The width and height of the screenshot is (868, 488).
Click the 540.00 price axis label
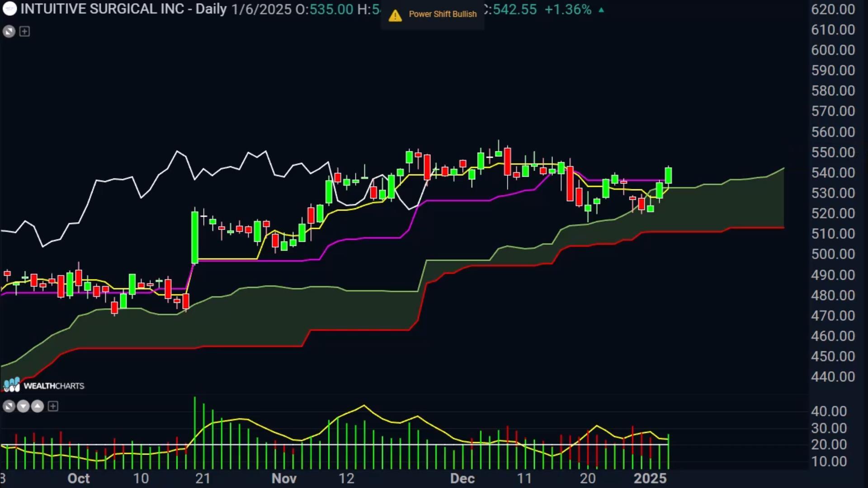click(833, 172)
